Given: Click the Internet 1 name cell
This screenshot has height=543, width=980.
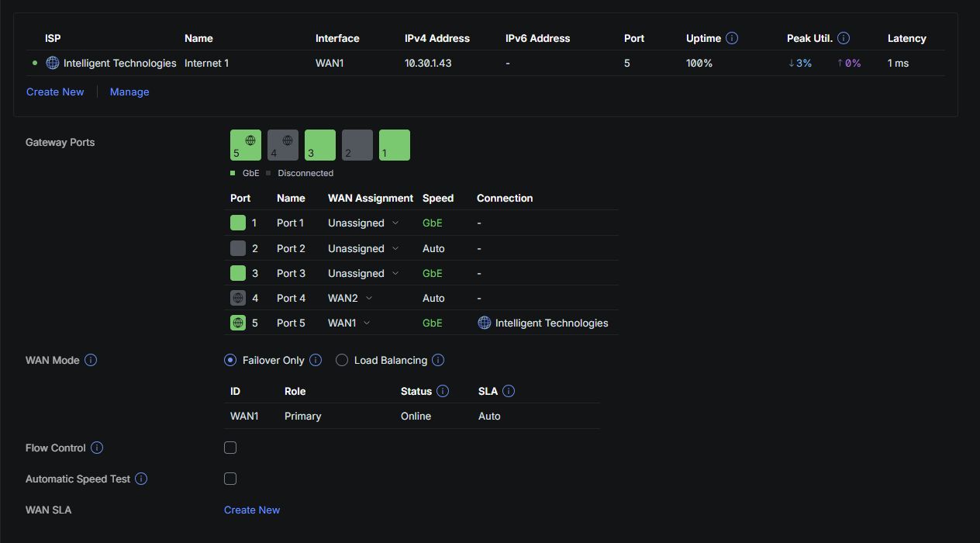Looking at the screenshot, I should click(207, 63).
